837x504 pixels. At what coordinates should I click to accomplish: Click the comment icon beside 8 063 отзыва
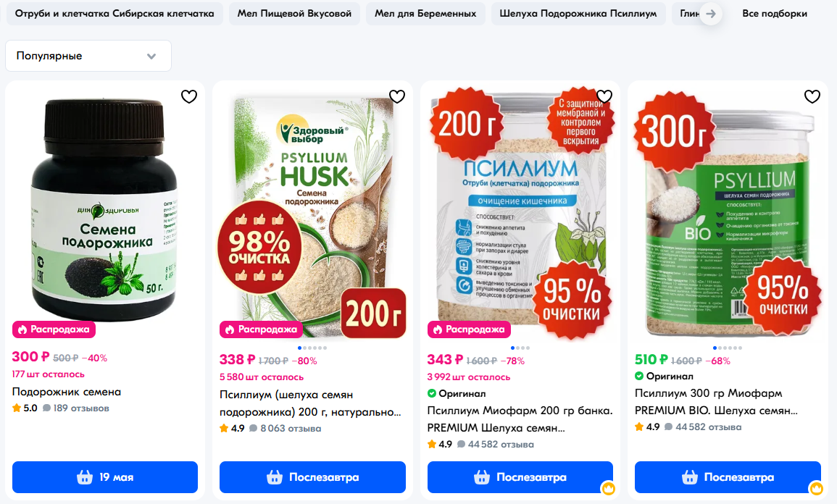pos(253,428)
